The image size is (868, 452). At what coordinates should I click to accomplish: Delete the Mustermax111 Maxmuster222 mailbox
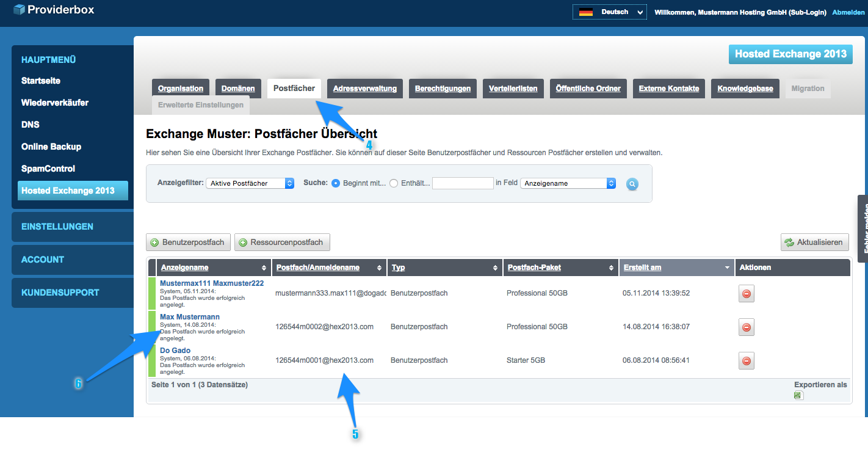(x=746, y=294)
